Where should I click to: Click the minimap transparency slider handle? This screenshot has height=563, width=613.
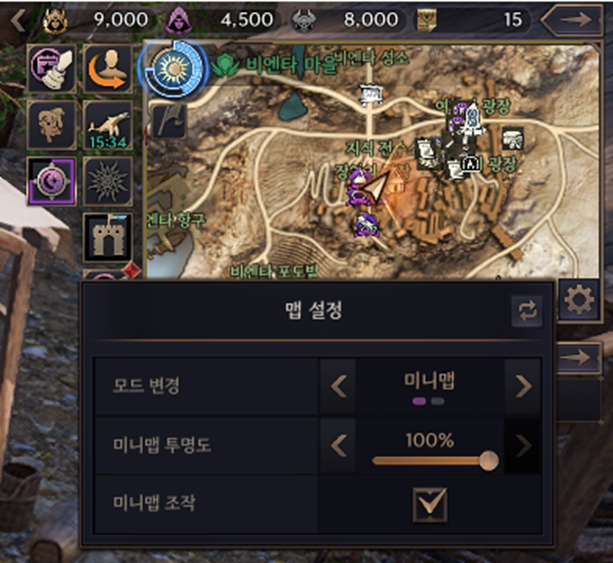tap(489, 461)
